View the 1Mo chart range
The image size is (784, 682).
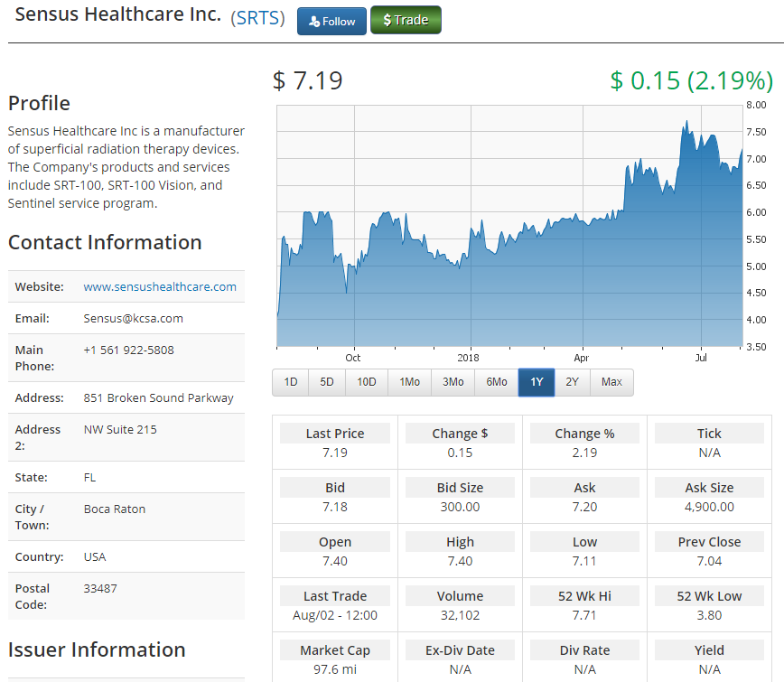click(409, 382)
